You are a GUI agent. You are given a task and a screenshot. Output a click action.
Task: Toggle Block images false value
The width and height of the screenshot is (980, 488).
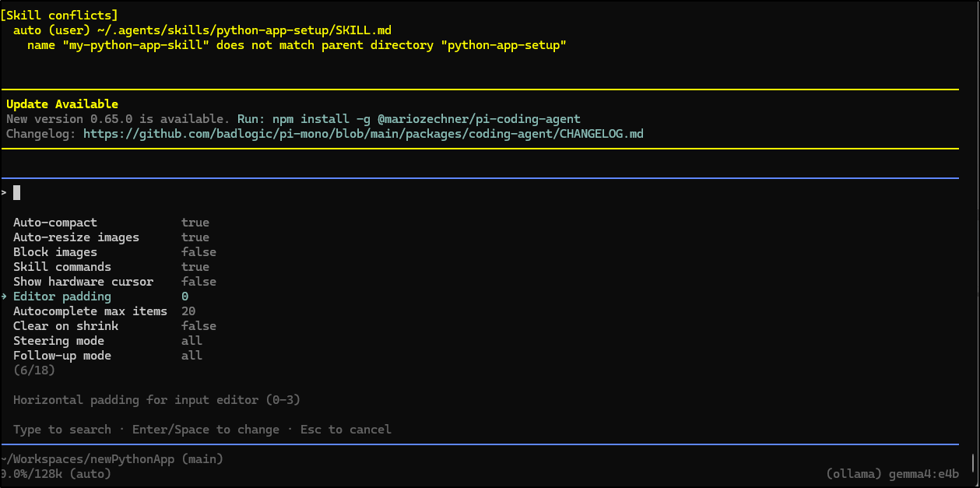(198, 252)
